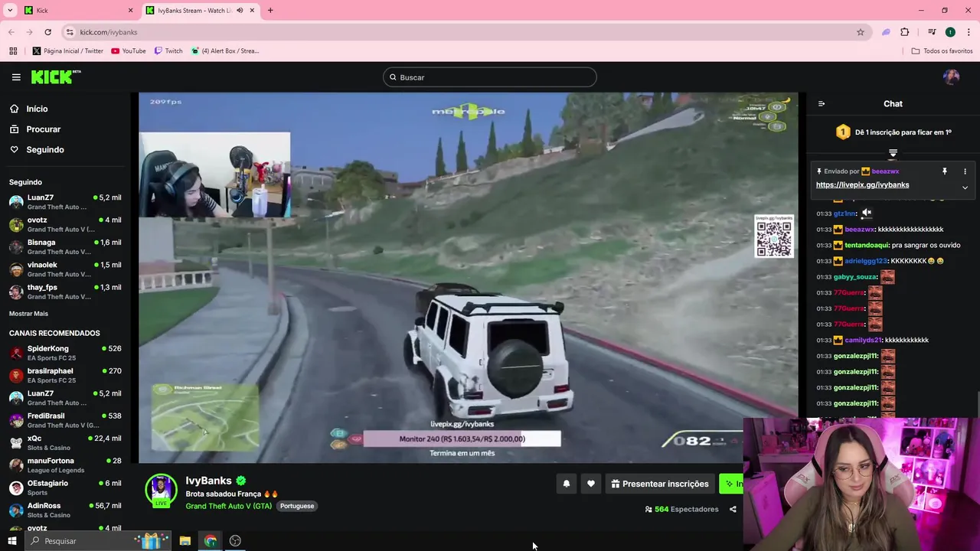Open the Página Inicial / Twitter bookmark

[x=67, y=51]
